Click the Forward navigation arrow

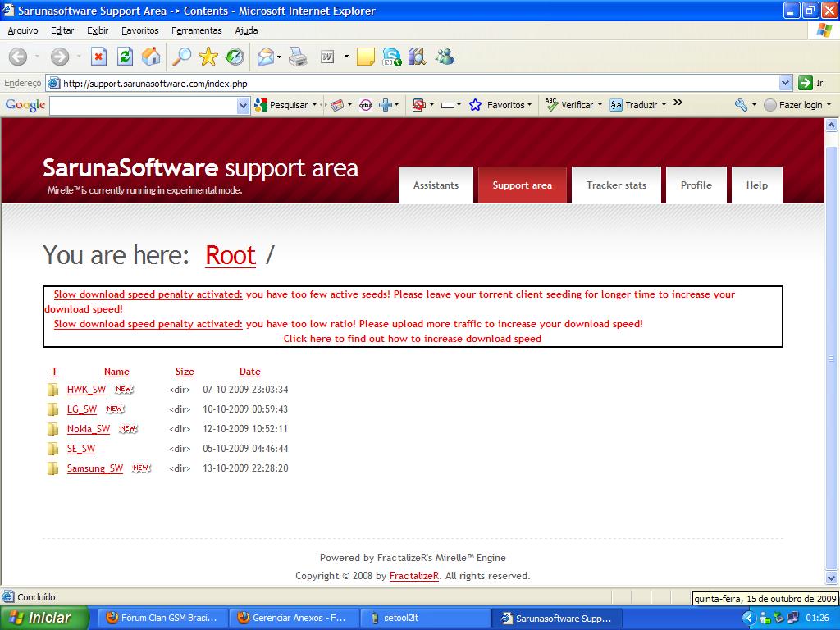[59, 57]
